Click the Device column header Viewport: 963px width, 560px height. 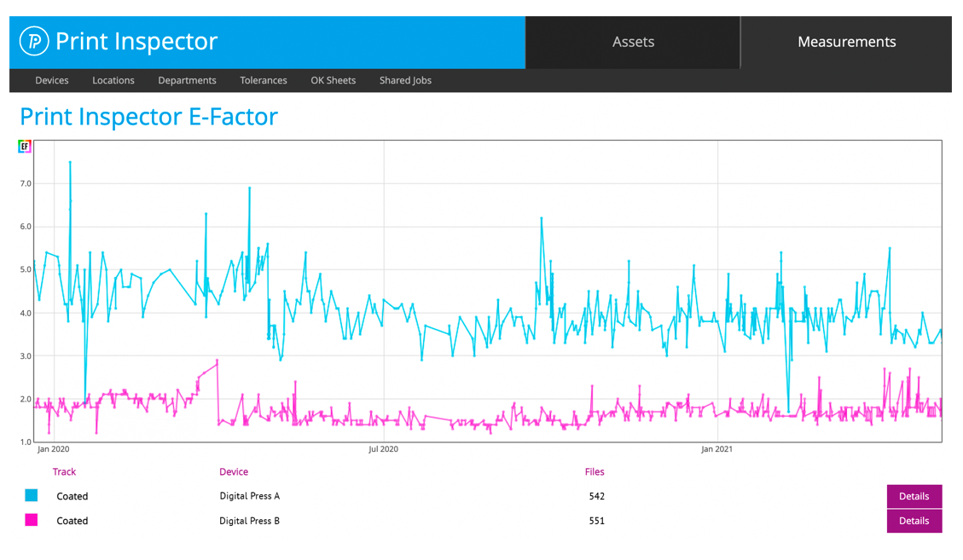(234, 471)
